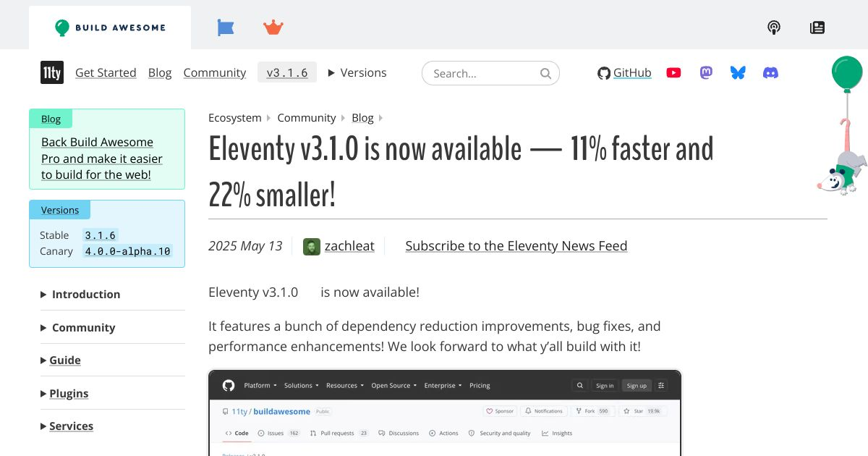This screenshot has width=868, height=456.
Task: Click GitHub octocat logo in screenshot
Action: pyautogui.click(x=229, y=385)
